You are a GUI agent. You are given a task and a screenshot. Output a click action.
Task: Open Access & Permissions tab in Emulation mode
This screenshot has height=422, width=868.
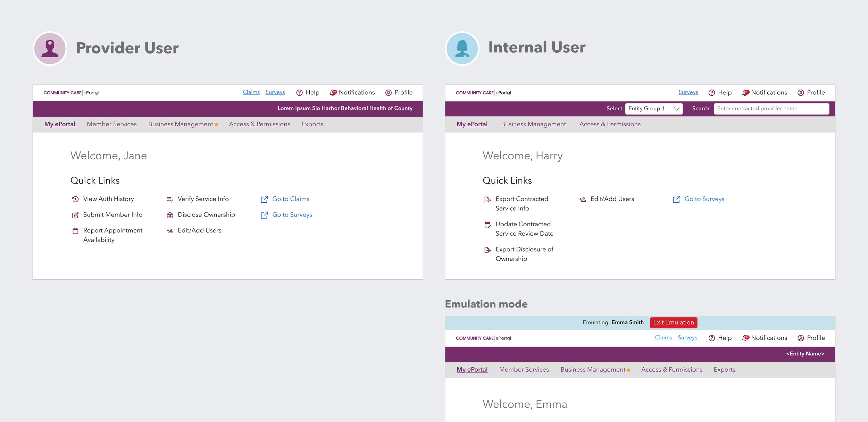[671, 370]
